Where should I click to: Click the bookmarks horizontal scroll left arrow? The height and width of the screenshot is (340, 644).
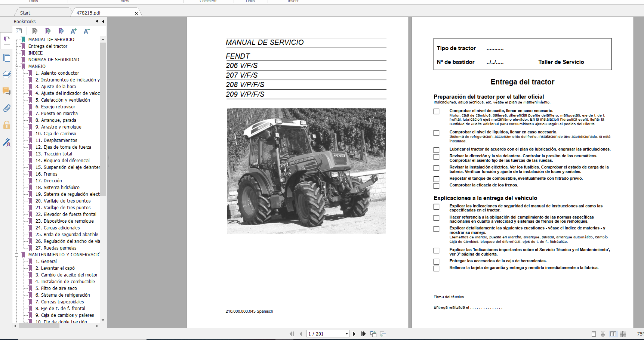pos(15,326)
